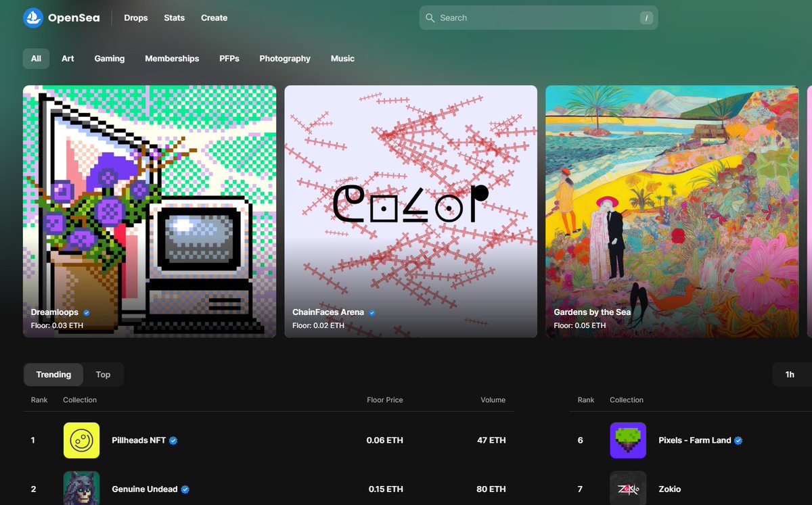Click Gardens Floor: 0.05 ETH text
This screenshot has width=812, height=505.
(580, 326)
